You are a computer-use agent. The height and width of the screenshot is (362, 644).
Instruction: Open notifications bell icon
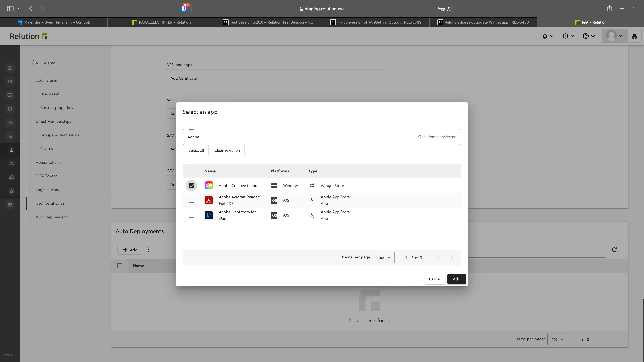[545, 36]
